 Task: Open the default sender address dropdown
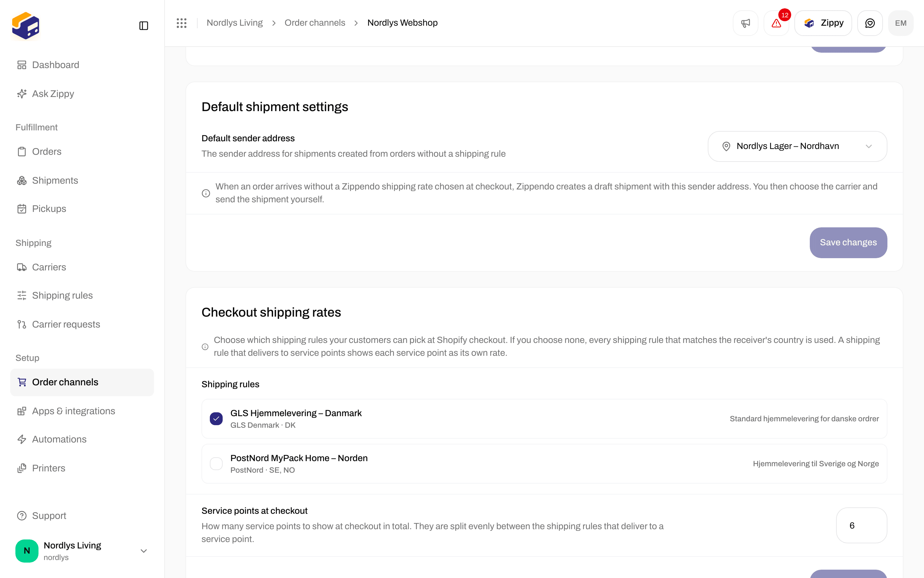click(x=797, y=146)
